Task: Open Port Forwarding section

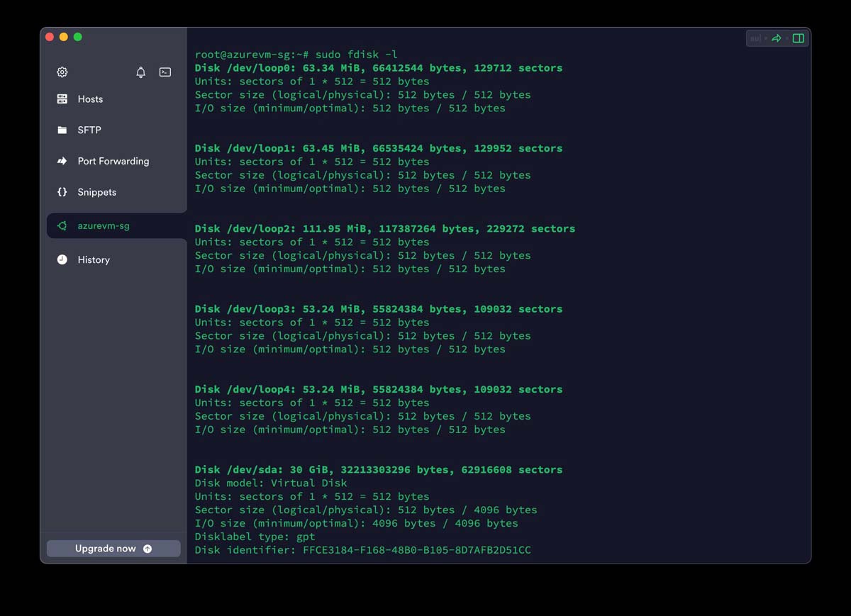Action: pyautogui.click(x=113, y=161)
